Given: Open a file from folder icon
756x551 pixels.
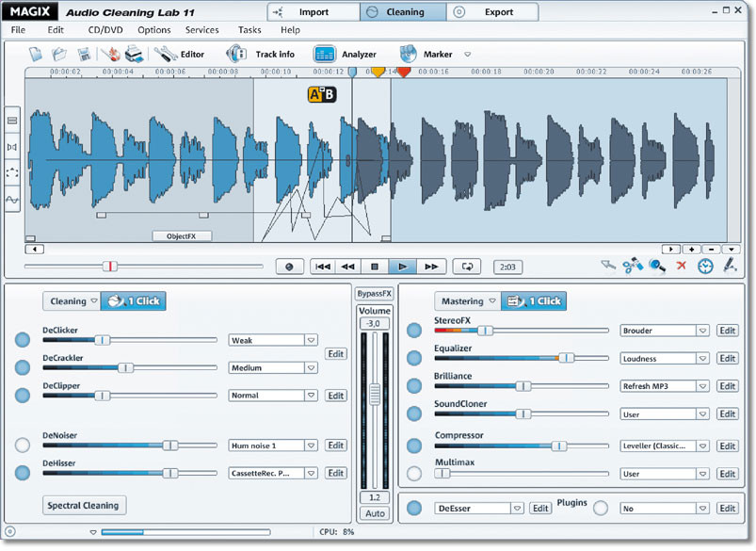Looking at the screenshot, I should [59, 54].
